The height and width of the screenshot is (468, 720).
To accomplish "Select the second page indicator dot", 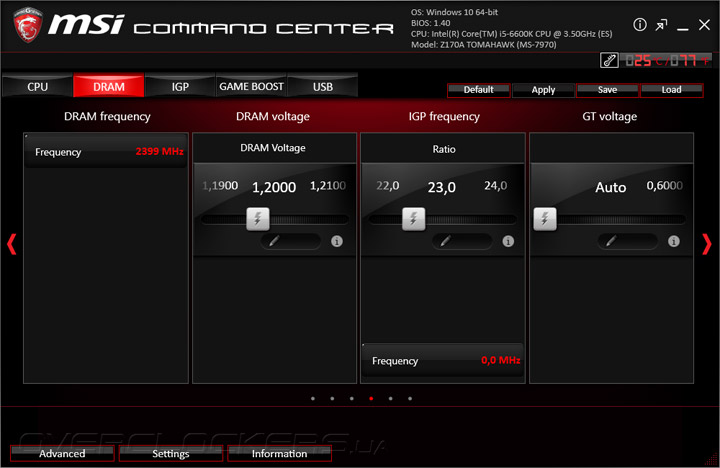I will [x=332, y=399].
